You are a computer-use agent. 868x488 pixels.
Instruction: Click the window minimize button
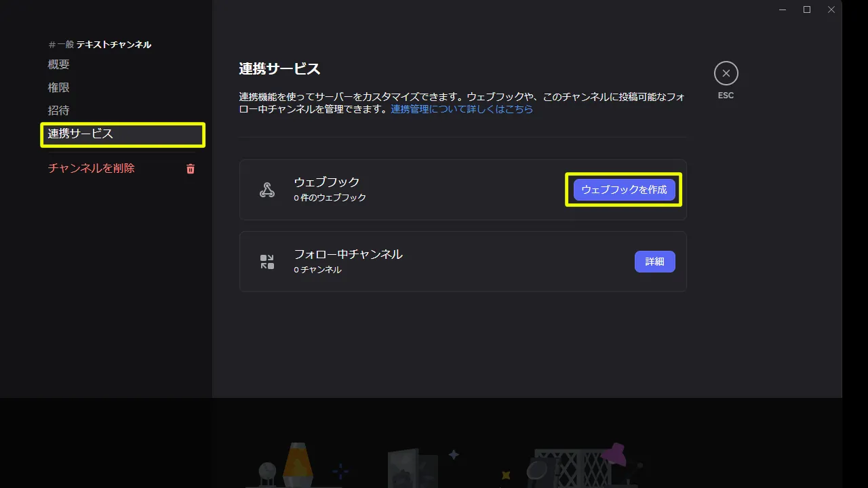(x=782, y=9)
